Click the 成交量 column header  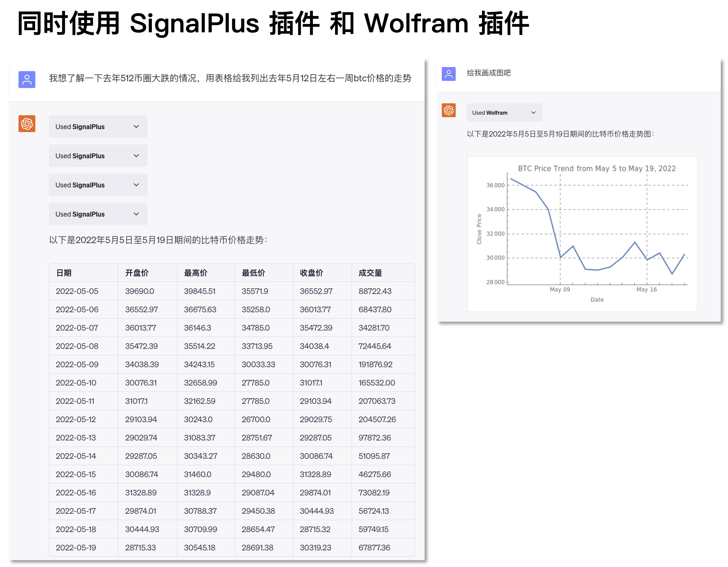(370, 273)
